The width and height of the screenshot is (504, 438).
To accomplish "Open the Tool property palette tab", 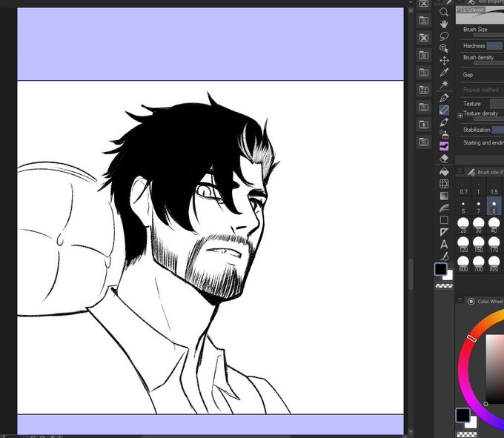I will pos(485,2).
